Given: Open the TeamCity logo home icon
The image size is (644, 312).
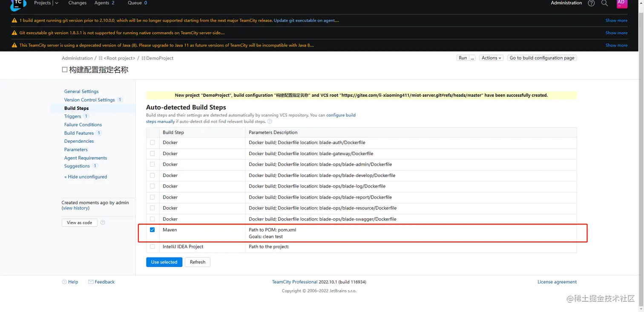Looking at the screenshot, I should pyautogui.click(x=18, y=4).
